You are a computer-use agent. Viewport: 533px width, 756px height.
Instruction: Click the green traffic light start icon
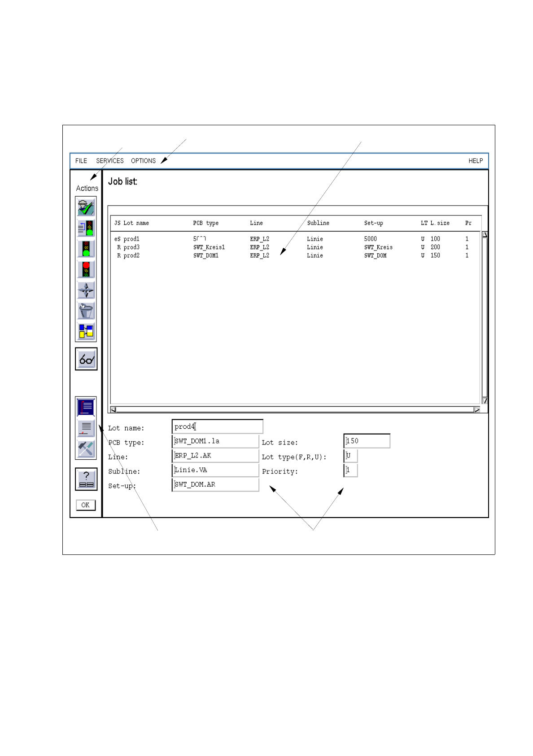[x=86, y=249]
